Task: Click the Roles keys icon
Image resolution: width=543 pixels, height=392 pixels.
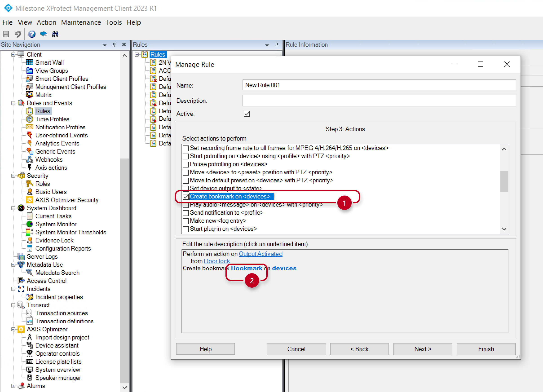Action: (29, 184)
